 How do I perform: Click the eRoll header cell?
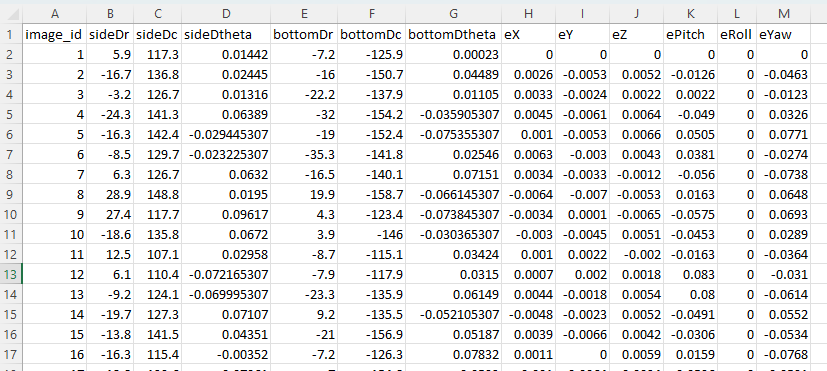[x=737, y=35]
